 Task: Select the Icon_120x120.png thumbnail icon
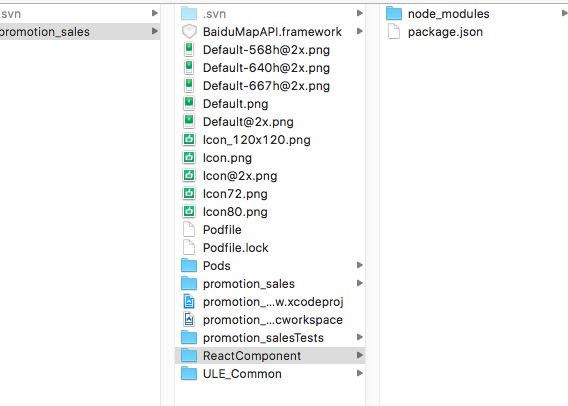(189, 139)
